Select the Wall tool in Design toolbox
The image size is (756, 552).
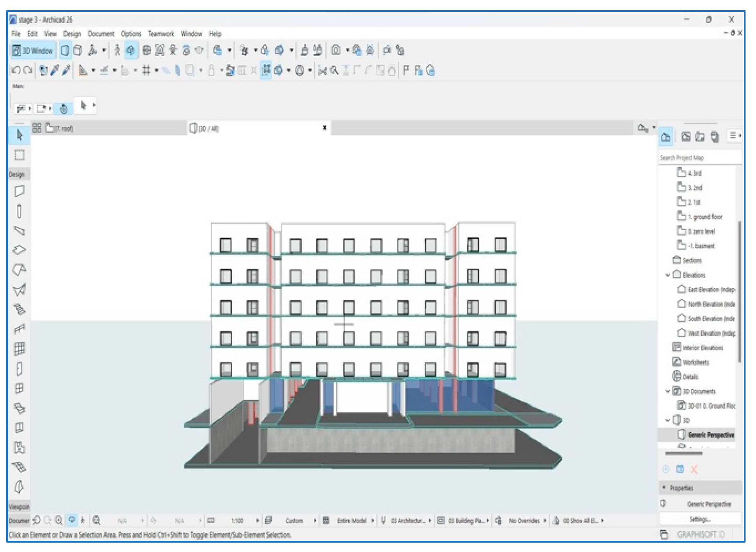point(20,191)
